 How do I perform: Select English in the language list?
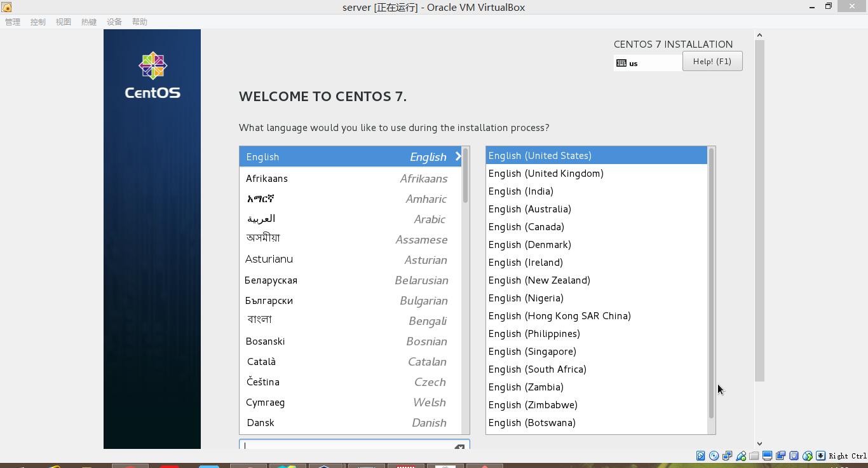tap(351, 156)
